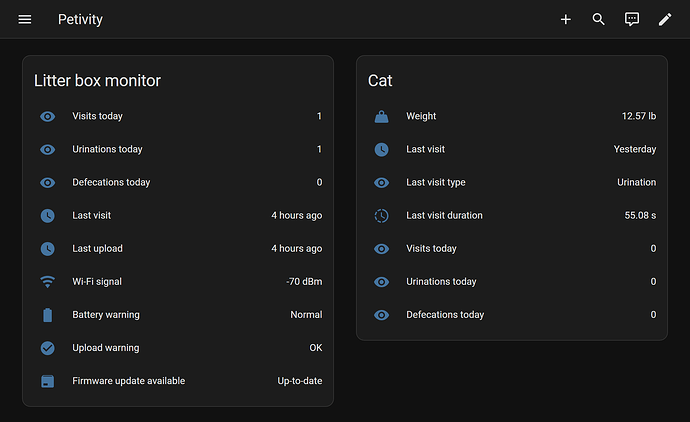
Task: Click the Normal battery status value
Action: tap(306, 315)
